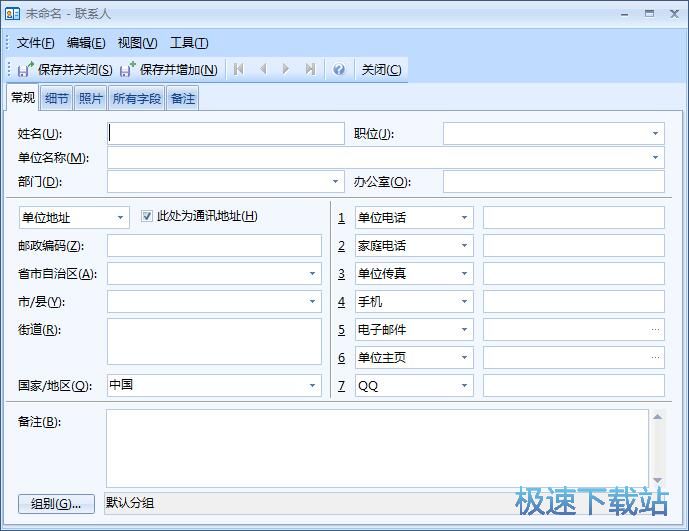The image size is (689, 531).
Task: Click the 办公室 input field
Action: coord(554,181)
